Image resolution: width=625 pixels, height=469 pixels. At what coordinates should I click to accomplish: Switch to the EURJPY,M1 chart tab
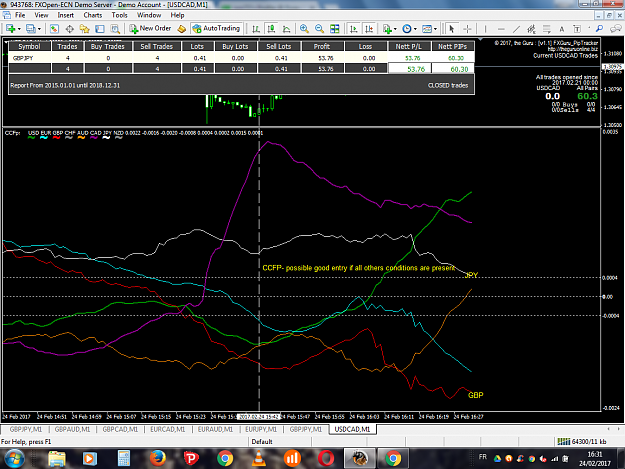[261, 429]
